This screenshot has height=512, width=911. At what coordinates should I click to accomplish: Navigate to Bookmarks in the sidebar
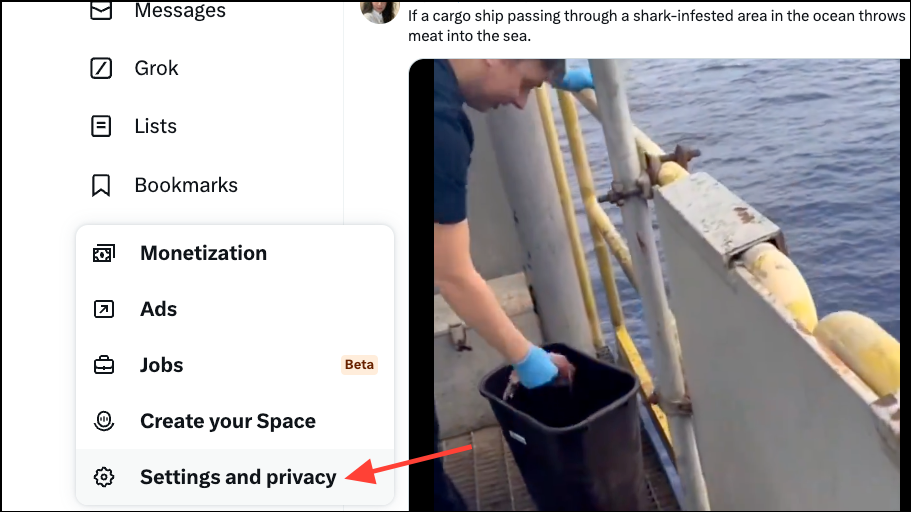click(x=186, y=185)
